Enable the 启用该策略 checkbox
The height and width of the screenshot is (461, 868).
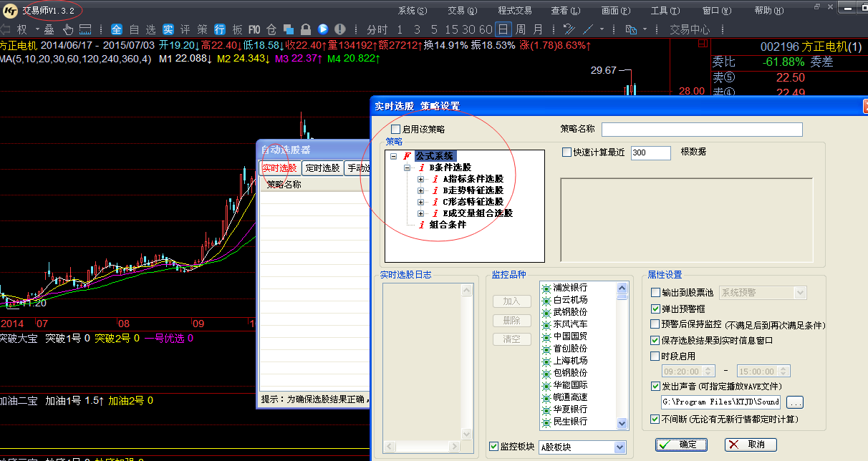[396, 130]
